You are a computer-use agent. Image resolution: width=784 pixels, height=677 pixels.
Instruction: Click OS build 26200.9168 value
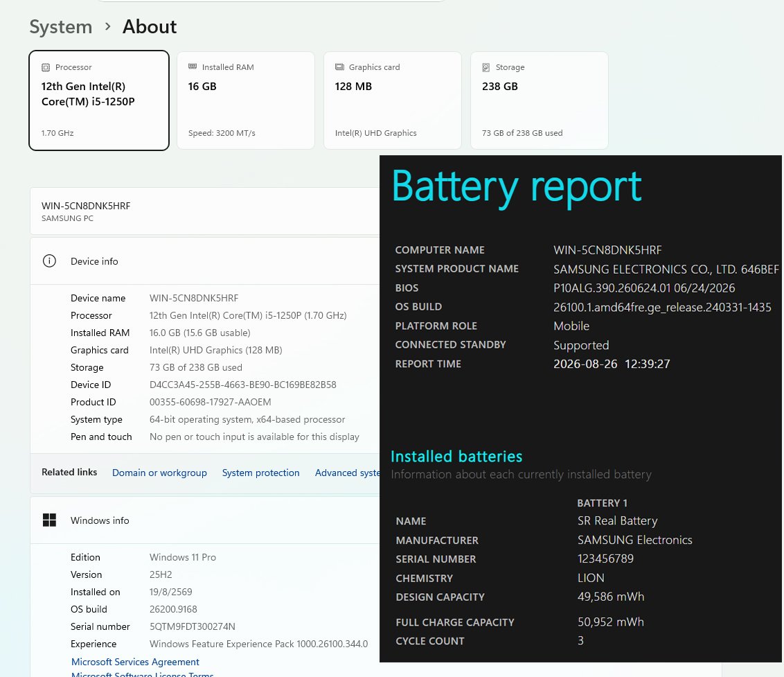pyautogui.click(x=173, y=609)
